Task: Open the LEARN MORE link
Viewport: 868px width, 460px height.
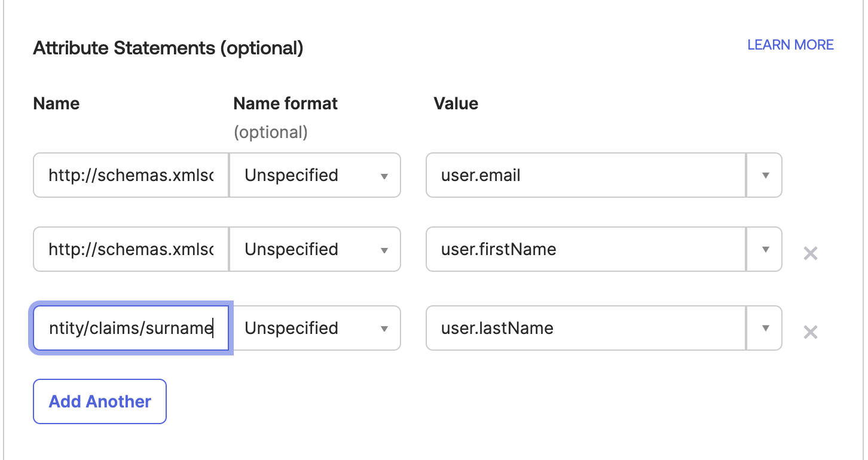Action: pos(790,44)
